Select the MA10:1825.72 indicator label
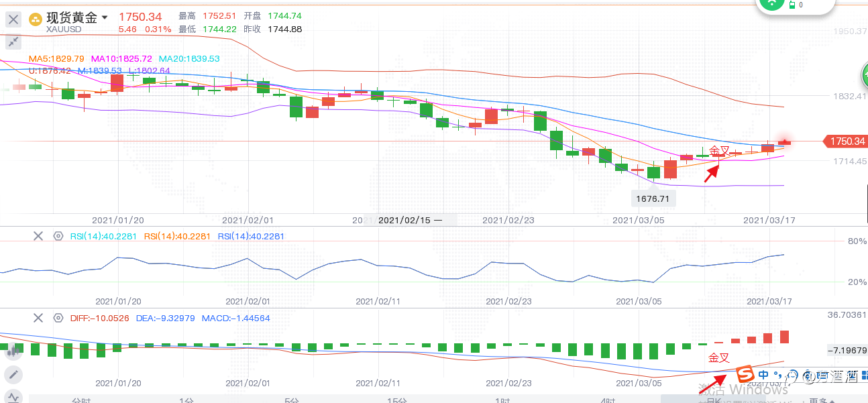 point(121,59)
